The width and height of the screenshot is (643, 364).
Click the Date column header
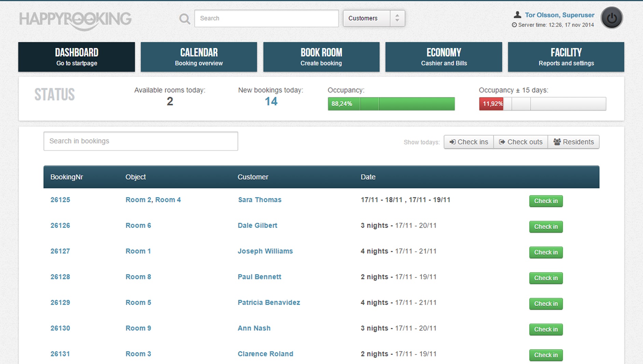click(368, 177)
